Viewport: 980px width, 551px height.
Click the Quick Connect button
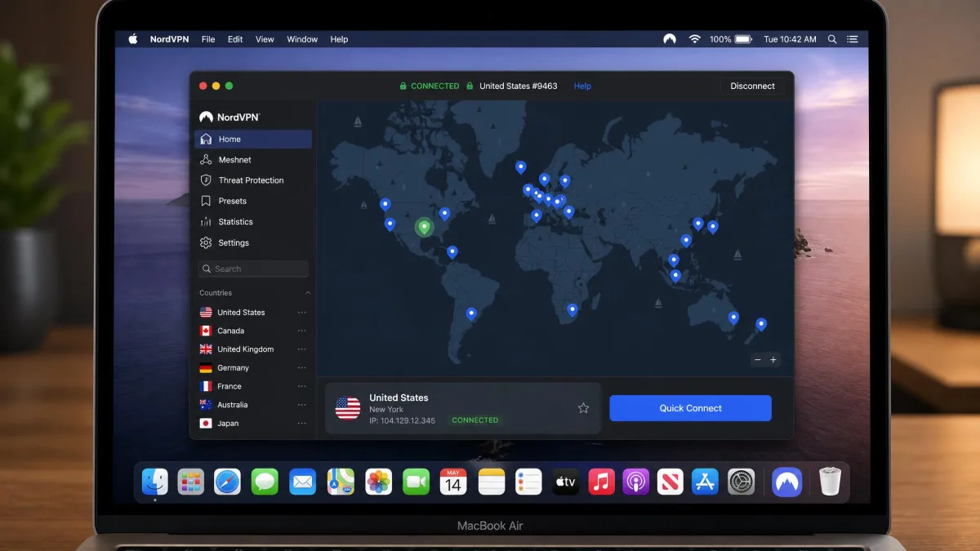point(690,408)
